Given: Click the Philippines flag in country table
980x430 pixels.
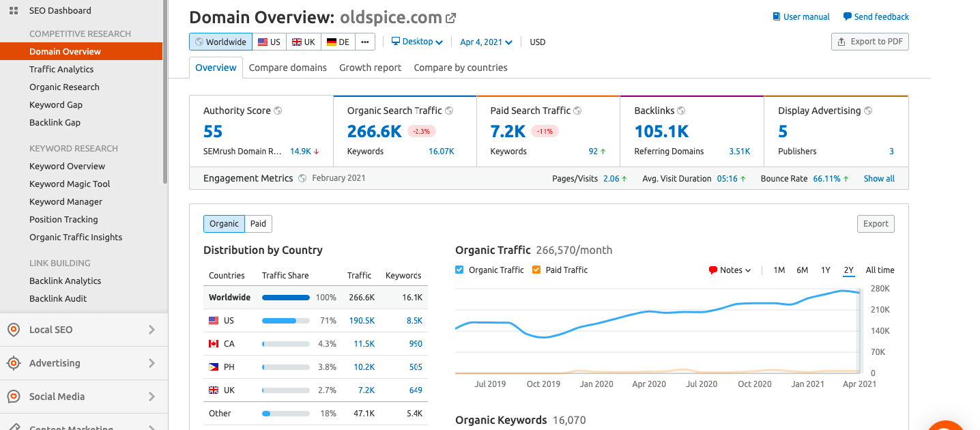Looking at the screenshot, I should [x=214, y=367].
